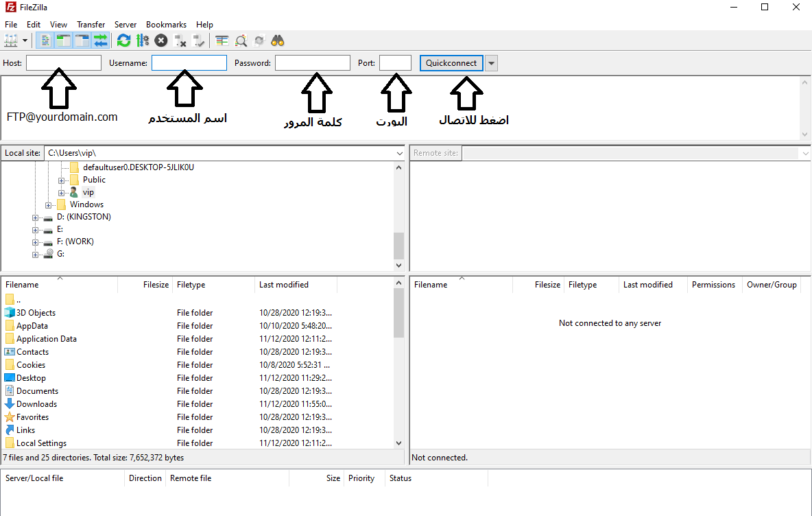
Task: Select the Local Settings folder row
Action: (x=197, y=443)
